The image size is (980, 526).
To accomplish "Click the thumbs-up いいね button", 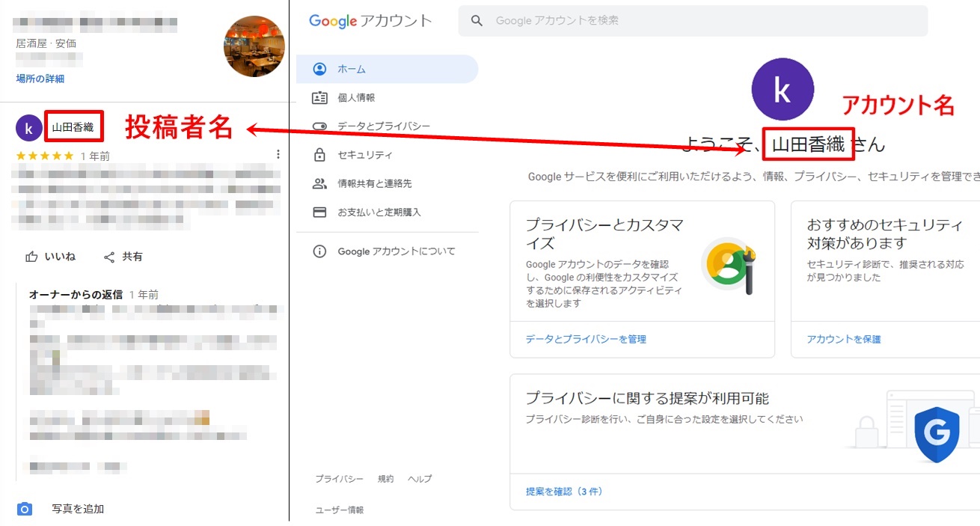I will (51, 257).
